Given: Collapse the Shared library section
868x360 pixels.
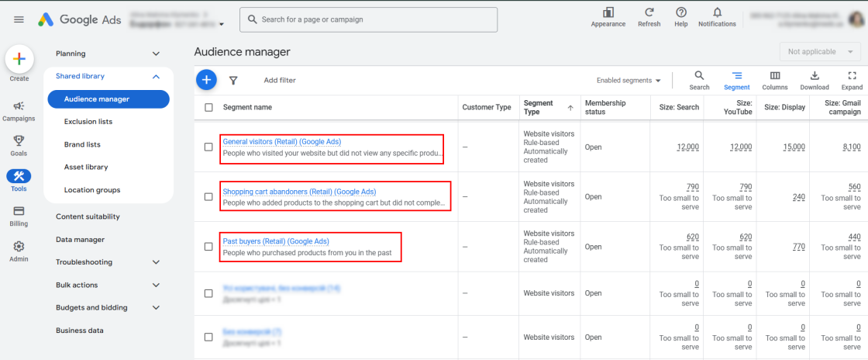Looking at the screenshot, I should (156, 77).
